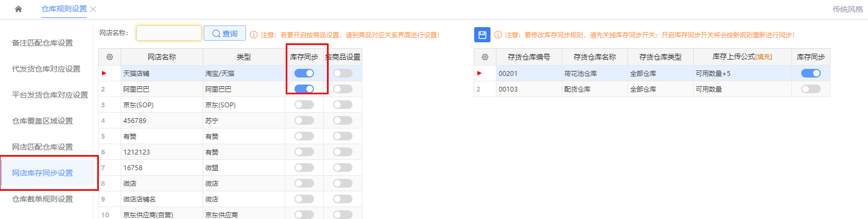Viewport: 868px width, 219px height.
Task: Go to the home icon tab
Action: point(18,9)
